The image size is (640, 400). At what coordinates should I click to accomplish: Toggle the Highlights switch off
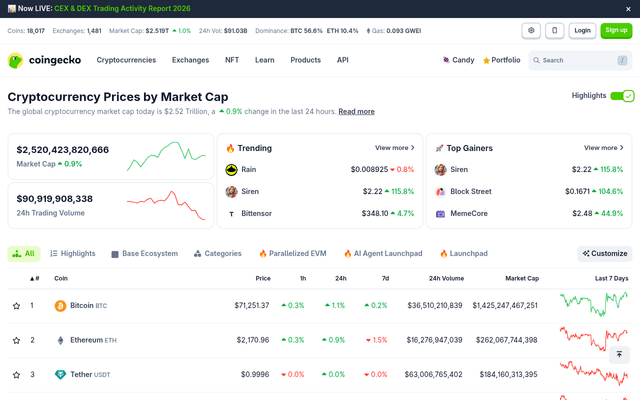(622, 96)
